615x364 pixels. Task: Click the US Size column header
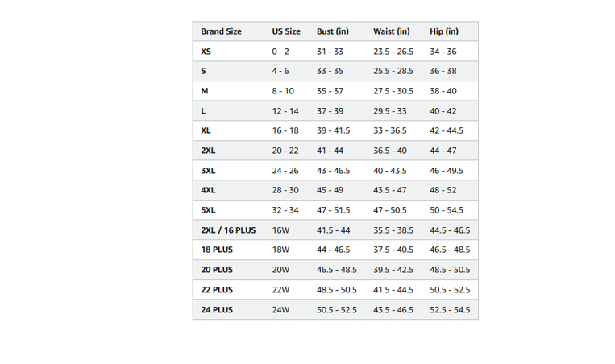[286, 31]
